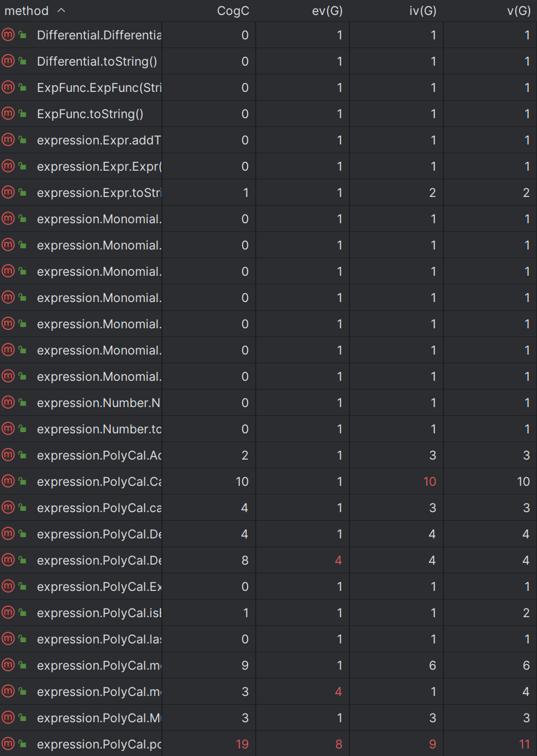The width and height of the screenshot is (537, 756).
Task: Select the expression.Expr.toStri method row
Action: pos(268,193)
